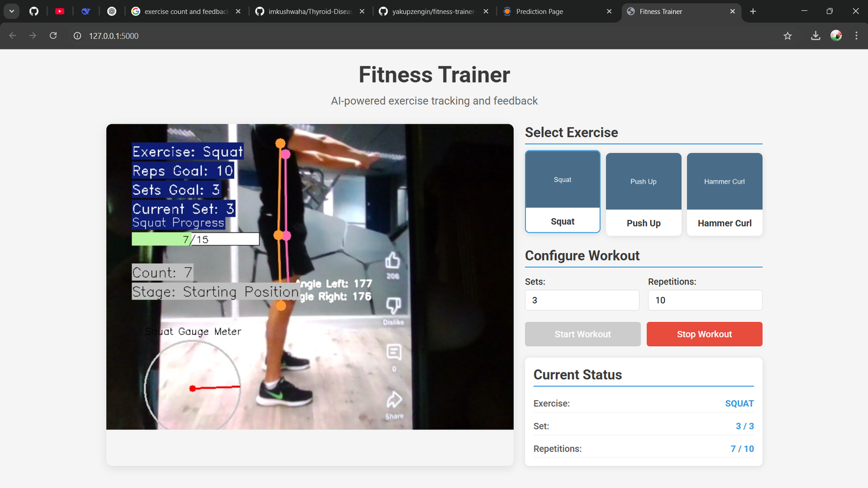This screenshot has height=488, width=868.
Task: Click the Sets input field
Action: click(582, 300)
